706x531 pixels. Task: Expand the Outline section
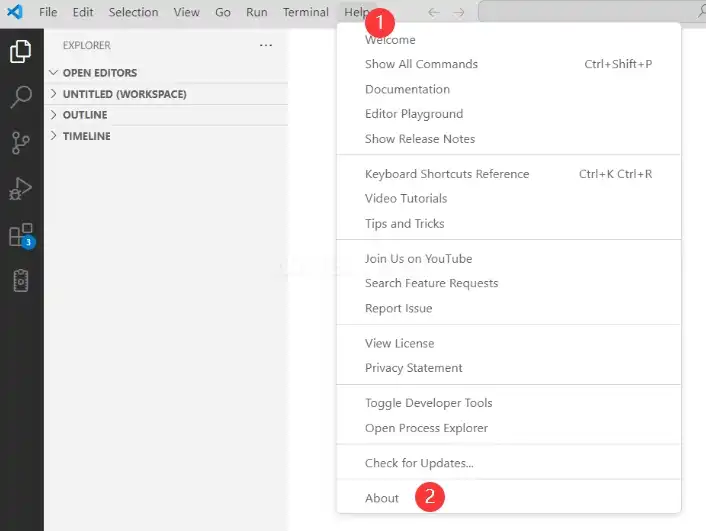tap(84, 115)
